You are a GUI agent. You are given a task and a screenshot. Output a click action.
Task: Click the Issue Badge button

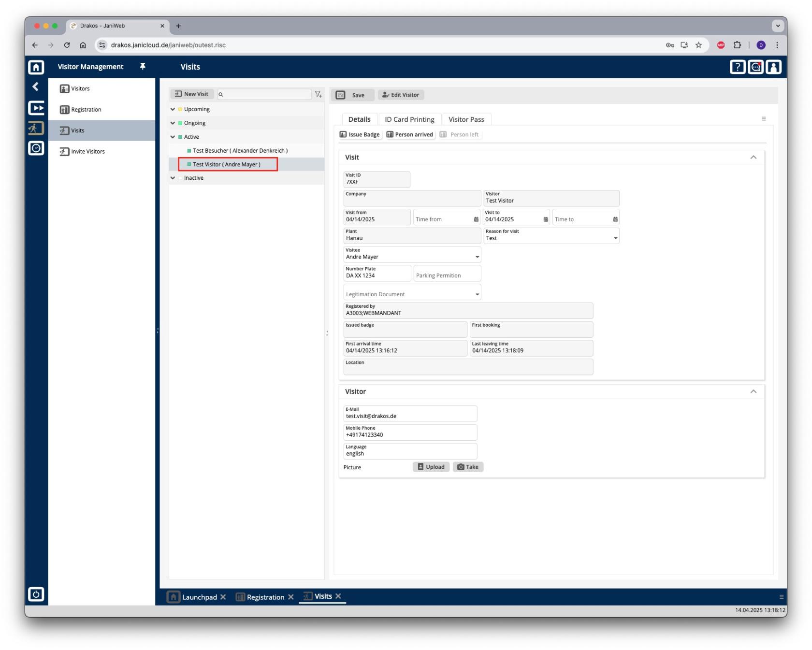point(360,135)
